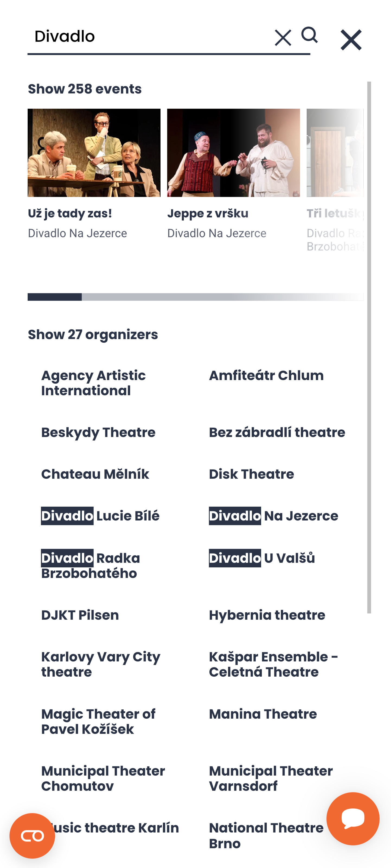Open the Tři letušky event card

coord(334,153)
